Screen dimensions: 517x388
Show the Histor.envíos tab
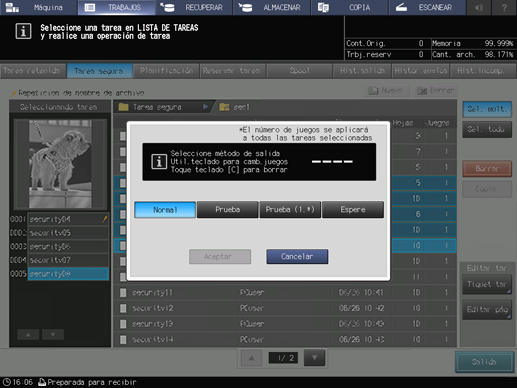click(421, 71)
